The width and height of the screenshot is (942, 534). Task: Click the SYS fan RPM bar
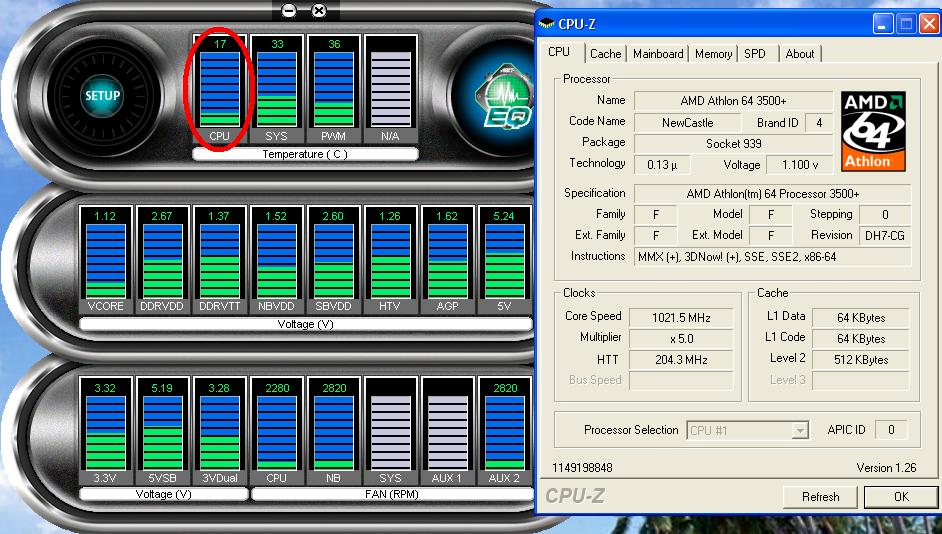coord(390,431)
